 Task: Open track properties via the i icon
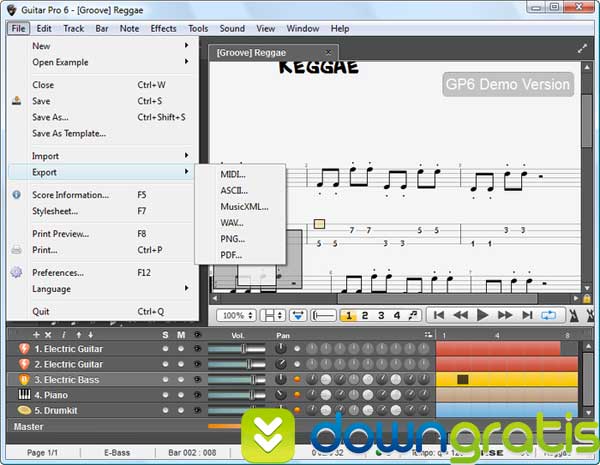(x=64, y=335)
